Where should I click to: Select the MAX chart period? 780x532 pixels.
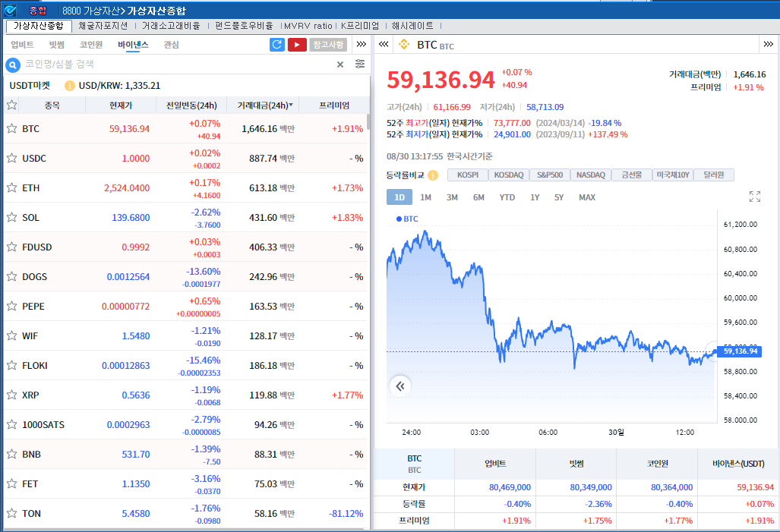587,197
